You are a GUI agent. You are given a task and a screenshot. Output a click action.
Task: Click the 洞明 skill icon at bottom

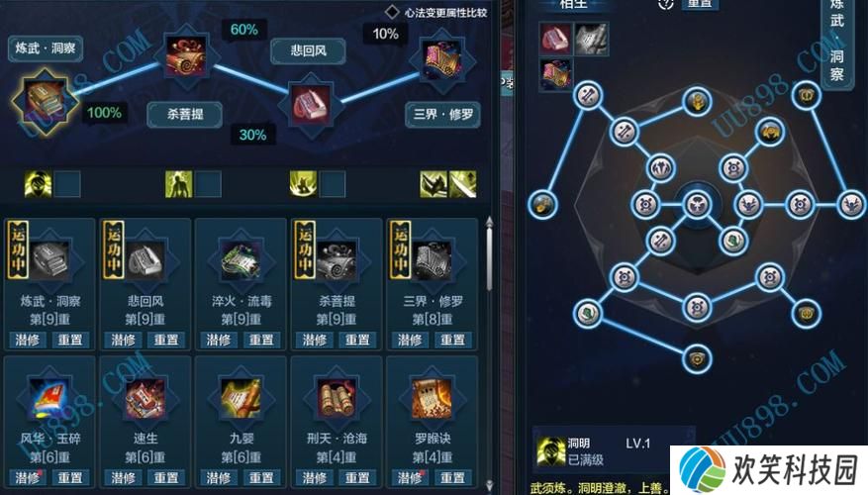551,451
